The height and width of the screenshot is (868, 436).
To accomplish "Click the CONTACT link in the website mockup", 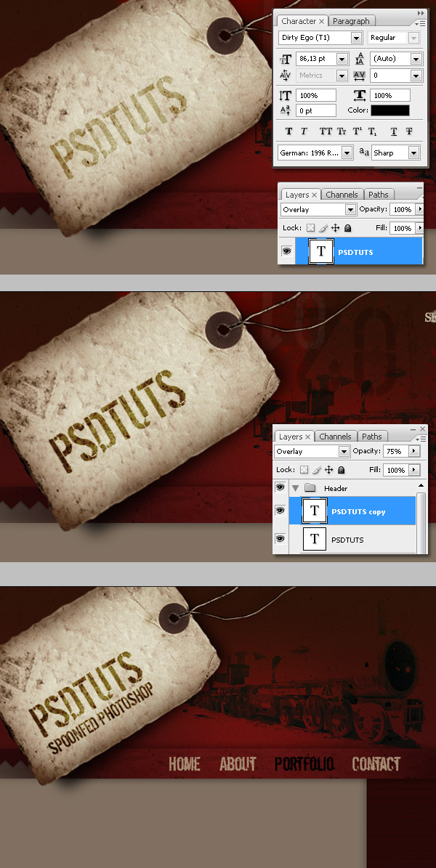I will click(376, 764).
